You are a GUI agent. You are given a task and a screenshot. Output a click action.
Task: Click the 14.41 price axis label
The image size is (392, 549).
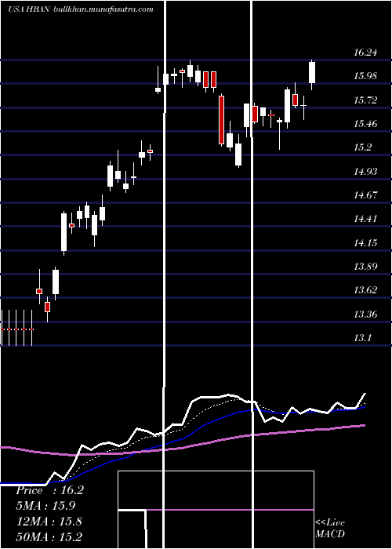365,219
